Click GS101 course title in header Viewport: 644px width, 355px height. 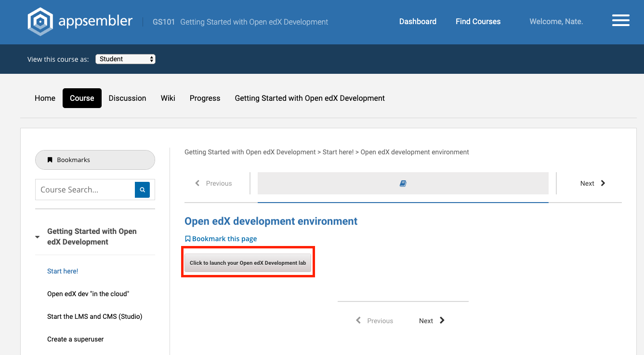(x=240, y=22)
